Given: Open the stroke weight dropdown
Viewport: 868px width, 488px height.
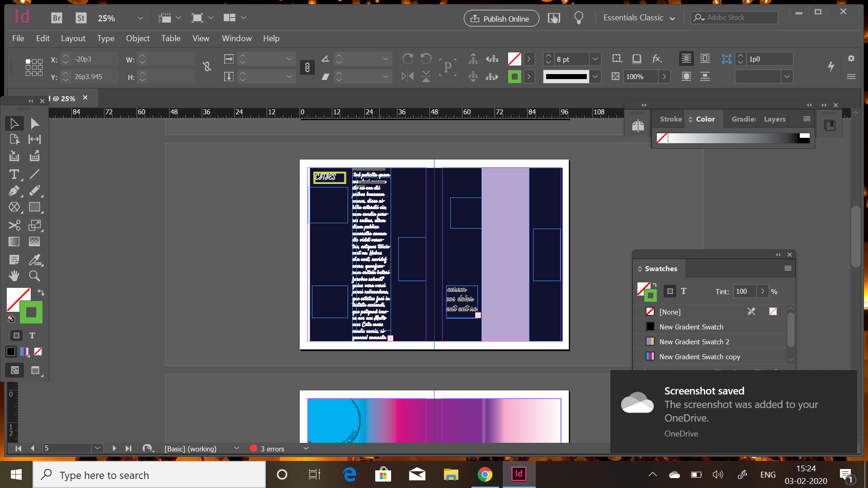Looking at the screenshot, I should click(x=595, y=59).
